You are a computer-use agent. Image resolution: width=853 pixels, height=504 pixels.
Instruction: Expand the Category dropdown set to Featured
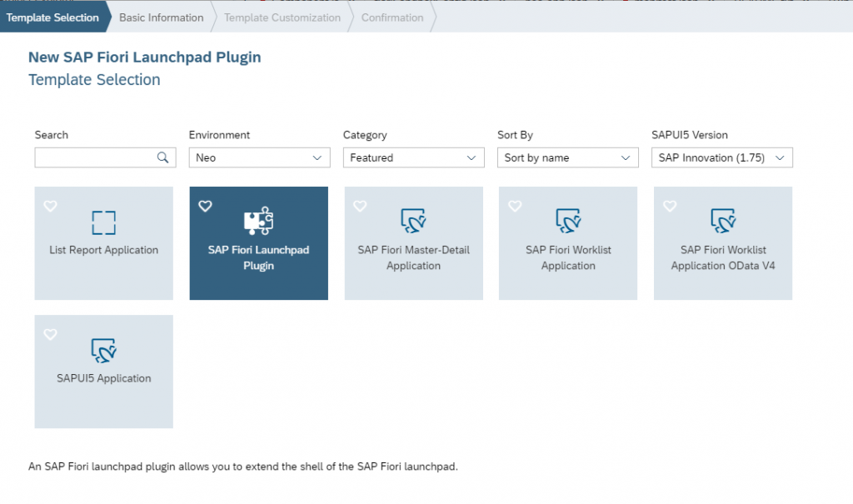tap(413, 157)
